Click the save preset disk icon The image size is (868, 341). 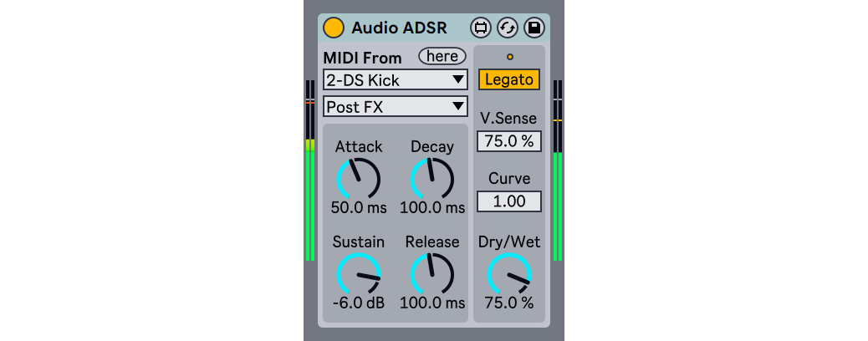point(534,28)
